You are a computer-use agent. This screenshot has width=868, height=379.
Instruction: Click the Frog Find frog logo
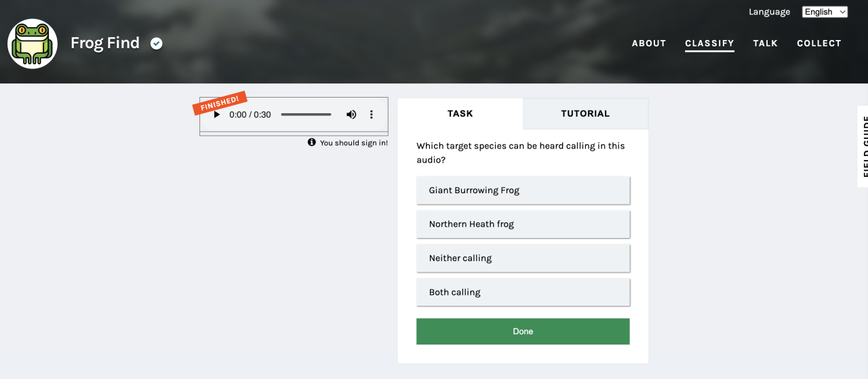[x=33, y=43]
